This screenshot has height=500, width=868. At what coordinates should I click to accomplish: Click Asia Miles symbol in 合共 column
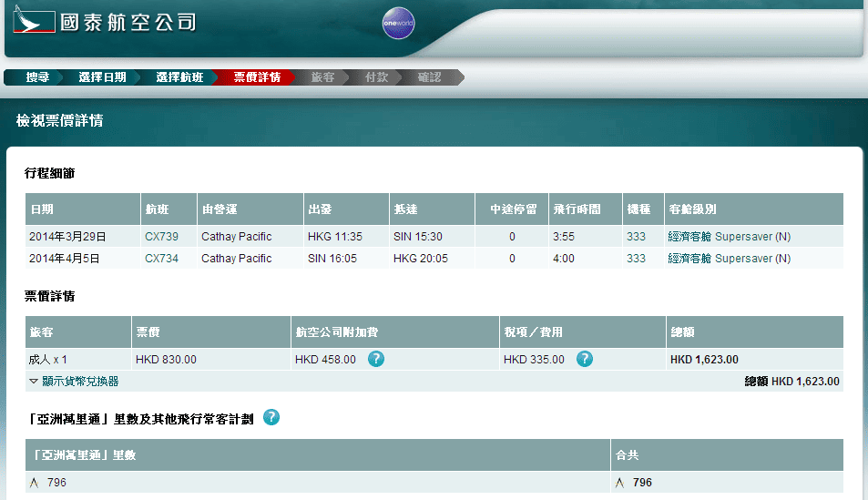coord(620,483)
